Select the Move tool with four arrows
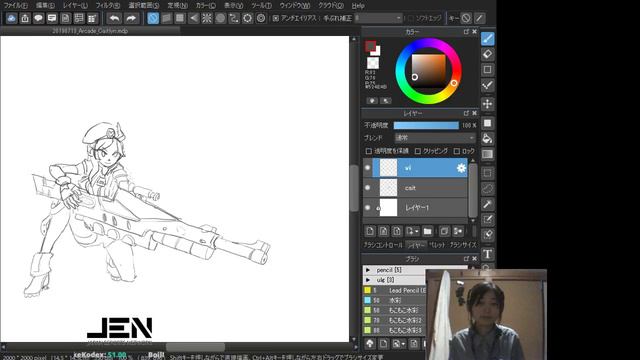 487,104
